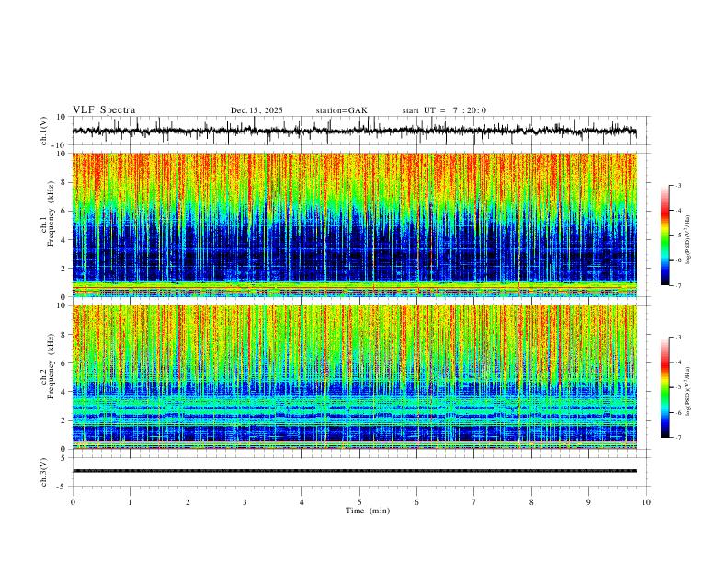The height and width of the screenshot is (563, 728).
Task: Click the ch.2 colorbar "log(PSD)(V²/Hz)" label
Action: 688,391
